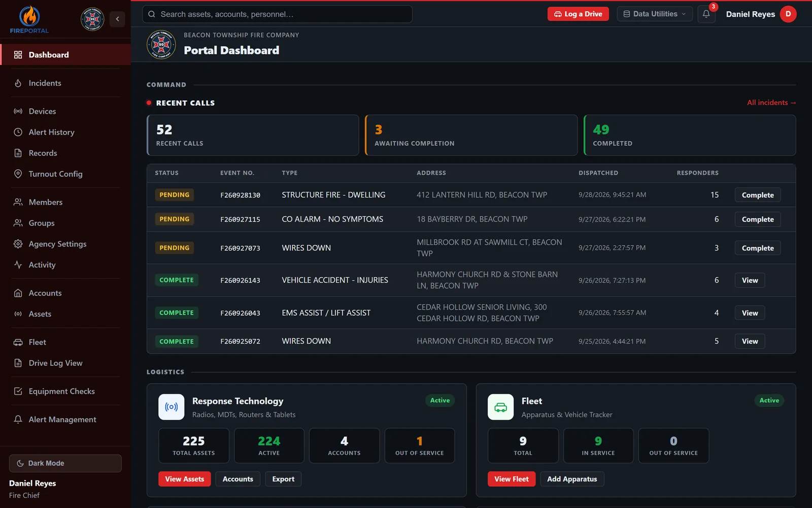This screenshot has width=812, height=508.
Task: Click the Groups people icon
Action: pyautogui.click(x=18, y=223)
